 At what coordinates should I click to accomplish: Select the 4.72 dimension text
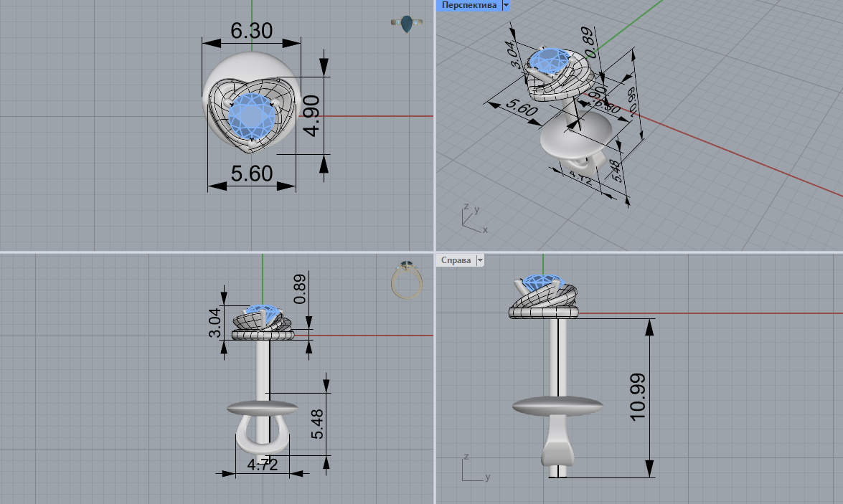pyautogui.click(x=263, y=465)
